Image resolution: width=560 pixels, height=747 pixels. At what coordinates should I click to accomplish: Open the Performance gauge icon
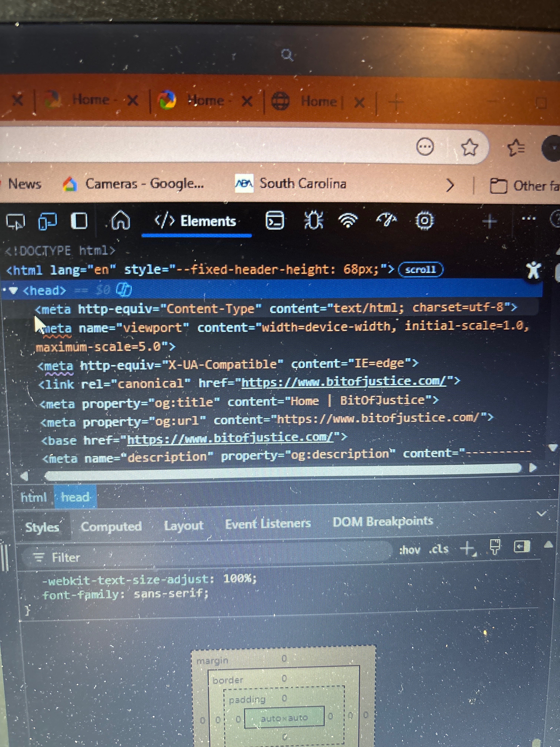(x=387, y=220)
